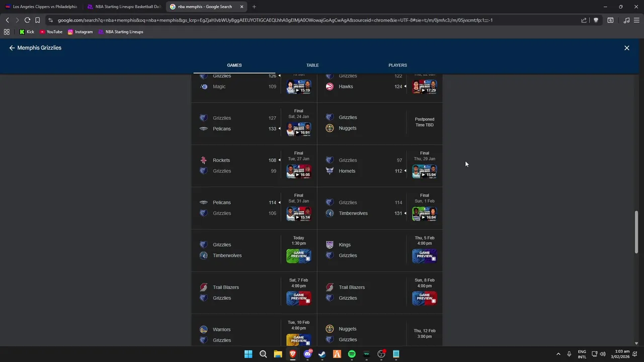This screenshot has height=362, width=644.
Task: Play Pelicans vs Grizzlies 31 Jan highlights
Action: [299, 213]
